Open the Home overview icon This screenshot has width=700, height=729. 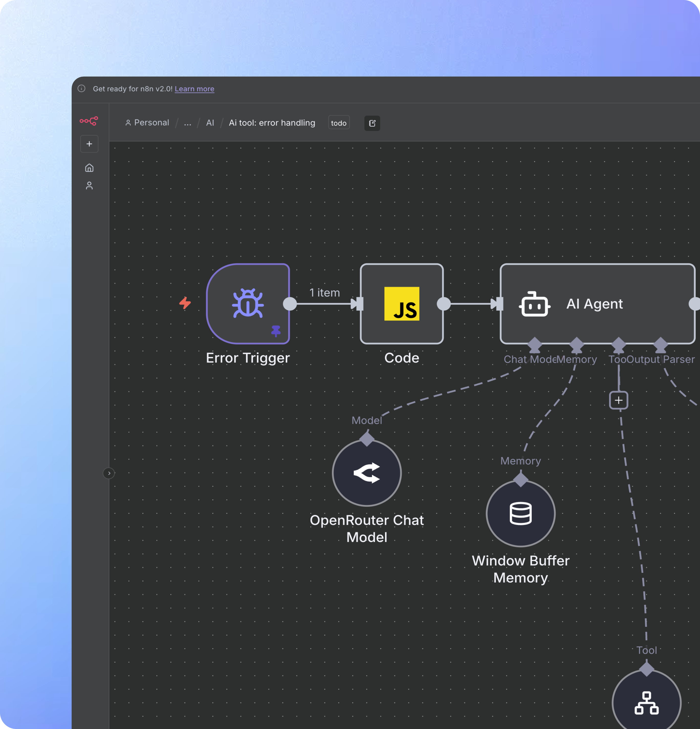pos(89,168)
